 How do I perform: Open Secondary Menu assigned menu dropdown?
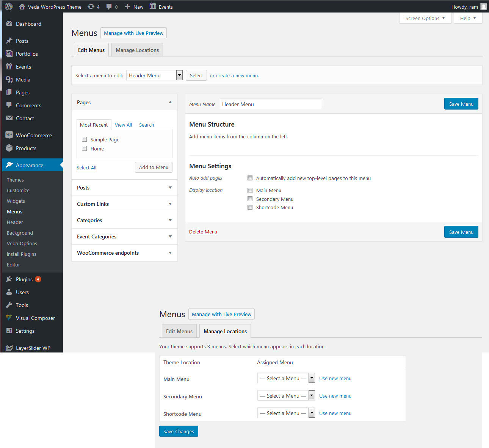[286, 395]
